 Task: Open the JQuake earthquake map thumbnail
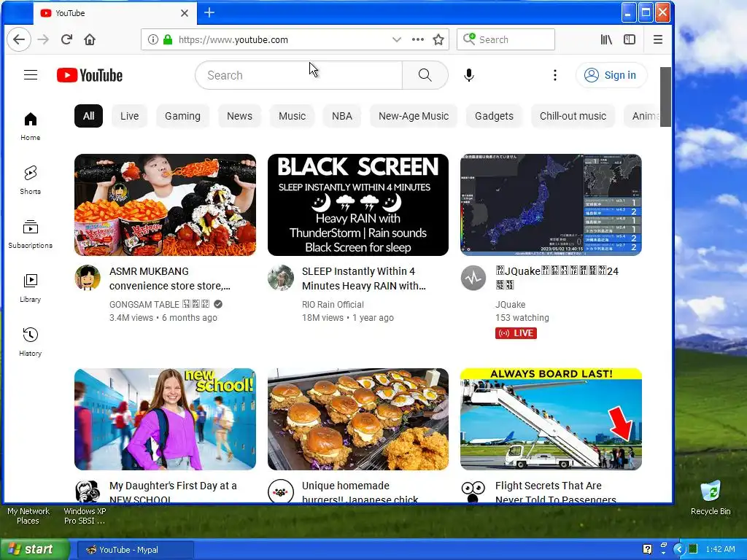551,205
